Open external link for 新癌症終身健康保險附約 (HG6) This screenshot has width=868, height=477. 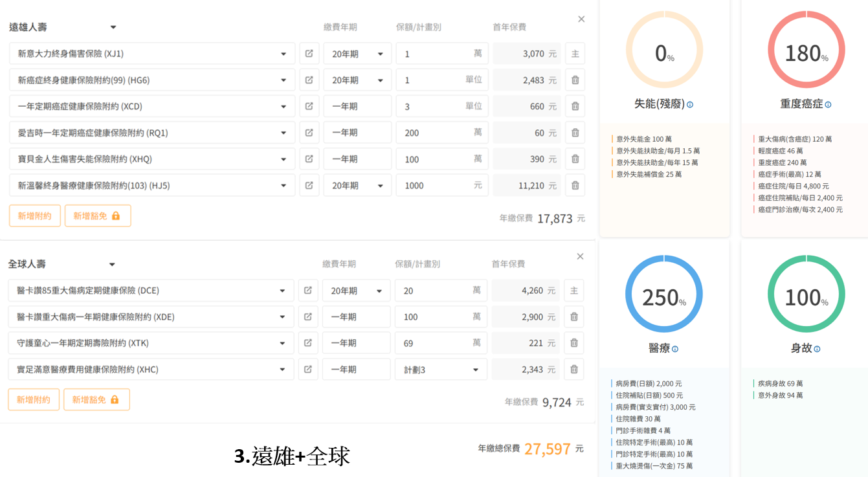(309, 80)
